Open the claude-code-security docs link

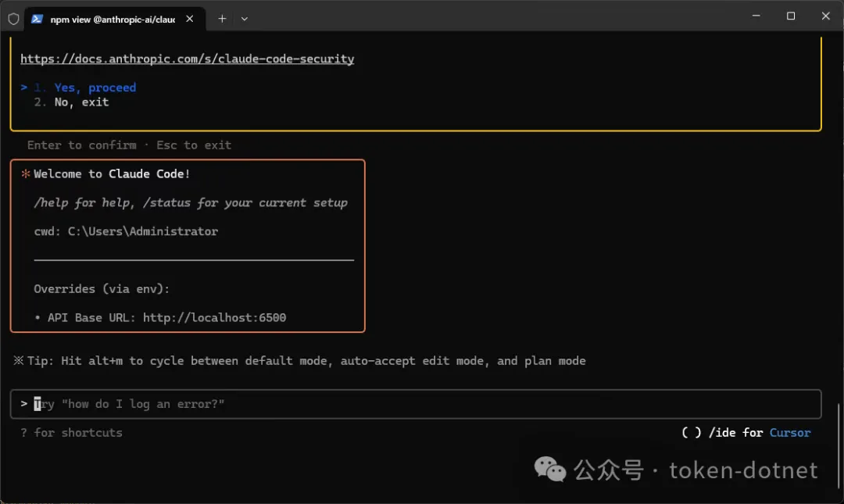click(x=187, y=59)
